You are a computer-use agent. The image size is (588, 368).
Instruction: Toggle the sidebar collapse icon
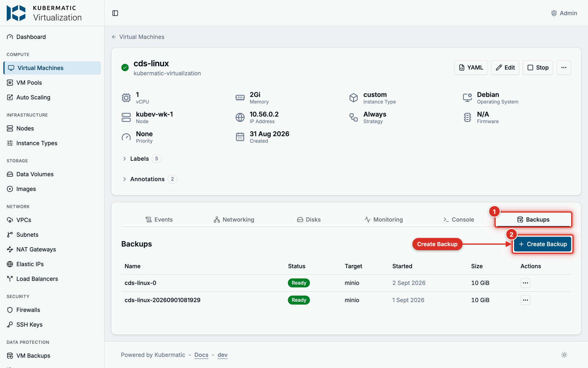coord(115,13)
